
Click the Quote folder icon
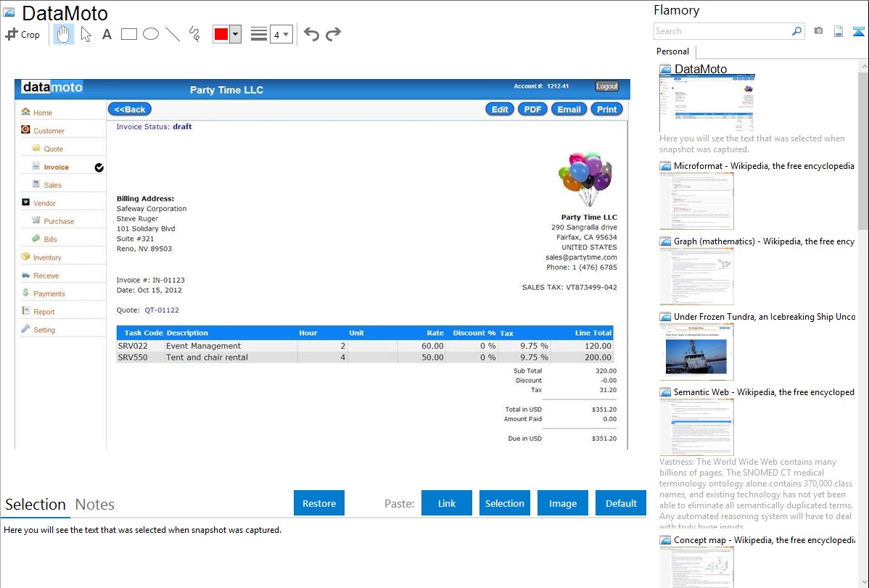36,148
